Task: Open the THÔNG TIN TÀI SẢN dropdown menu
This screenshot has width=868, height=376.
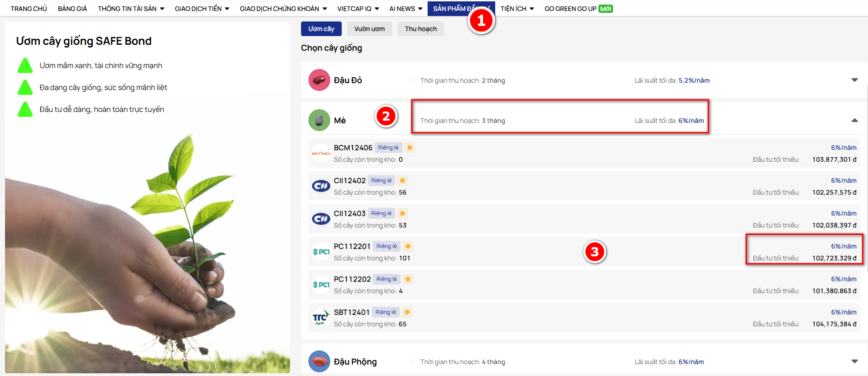Action: (x=131, y=9)
